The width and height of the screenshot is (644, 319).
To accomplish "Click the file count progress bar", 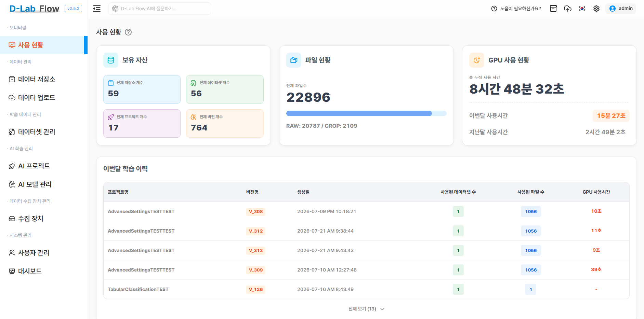I will coord(366,113).
